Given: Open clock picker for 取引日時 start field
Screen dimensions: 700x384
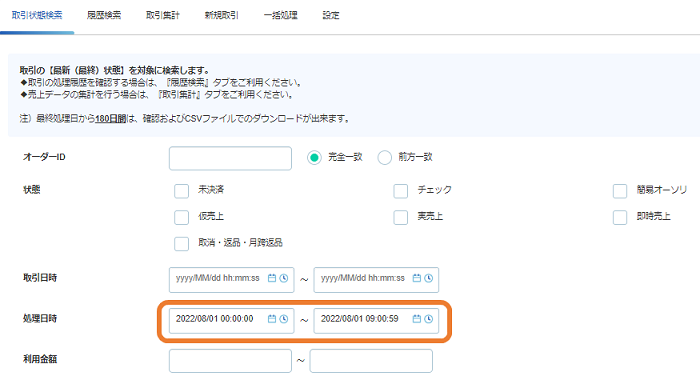Looking at the screenshot, I should [x=283, y=278].
